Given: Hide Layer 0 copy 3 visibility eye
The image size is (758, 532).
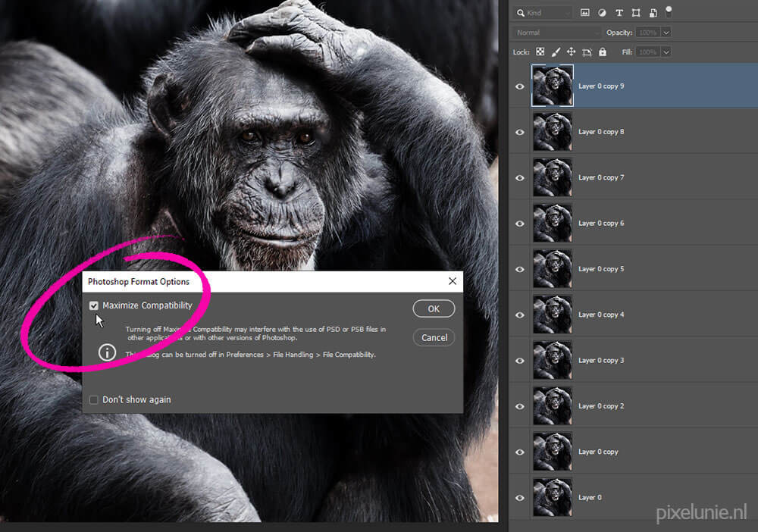Looking at the screenshot, I should 520,361.
